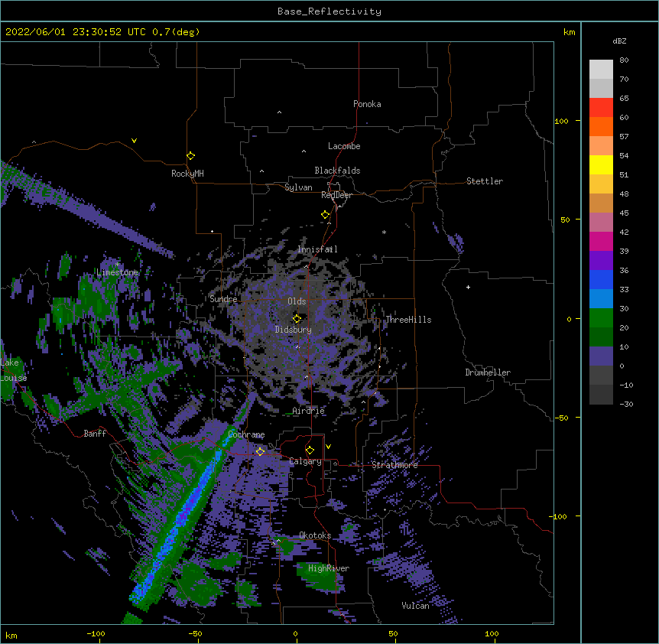Screen dimensions: 659x644
Task: Click the Blackfalds city label
Action: (x=337, y=171)
